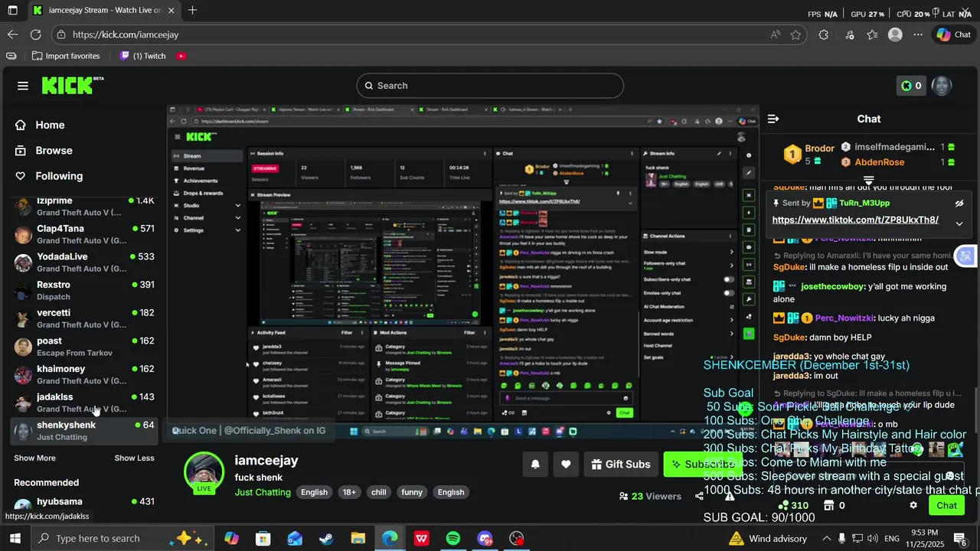Click the iamceejay live avatar

click(x=204, y=471)
